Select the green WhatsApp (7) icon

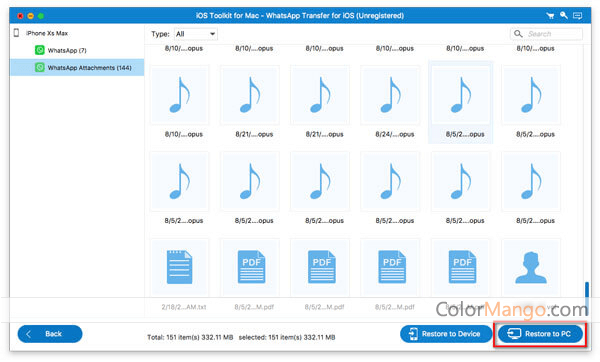click(x=39, y=50)
